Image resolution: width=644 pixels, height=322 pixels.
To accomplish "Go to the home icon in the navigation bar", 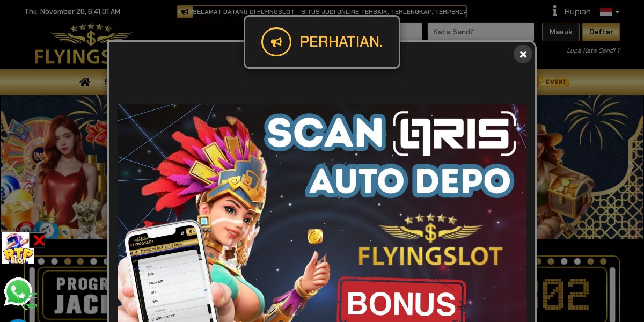I will (85, 82).
